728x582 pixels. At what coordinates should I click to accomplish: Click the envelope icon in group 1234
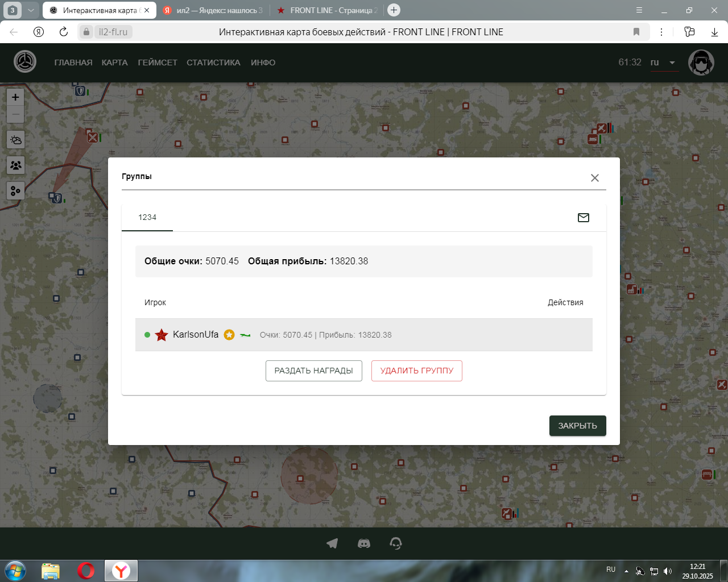pyautogui.click(x=584, y=218)
